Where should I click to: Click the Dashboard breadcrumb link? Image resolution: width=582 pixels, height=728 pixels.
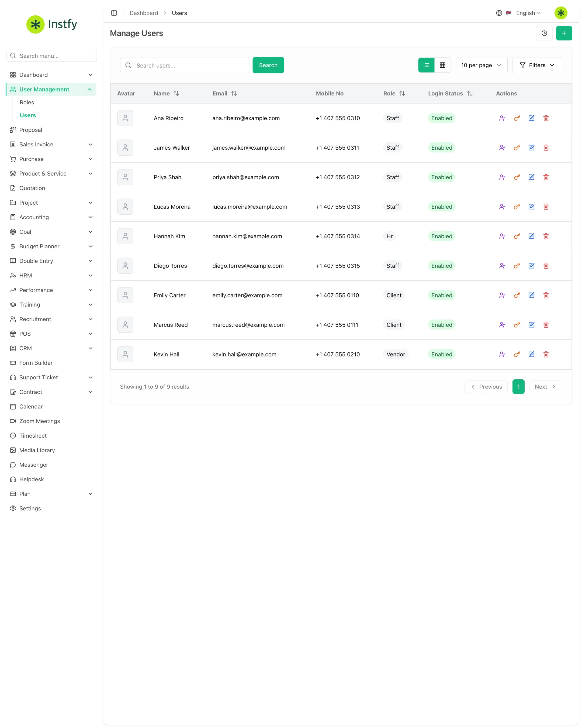click(144, 13)
